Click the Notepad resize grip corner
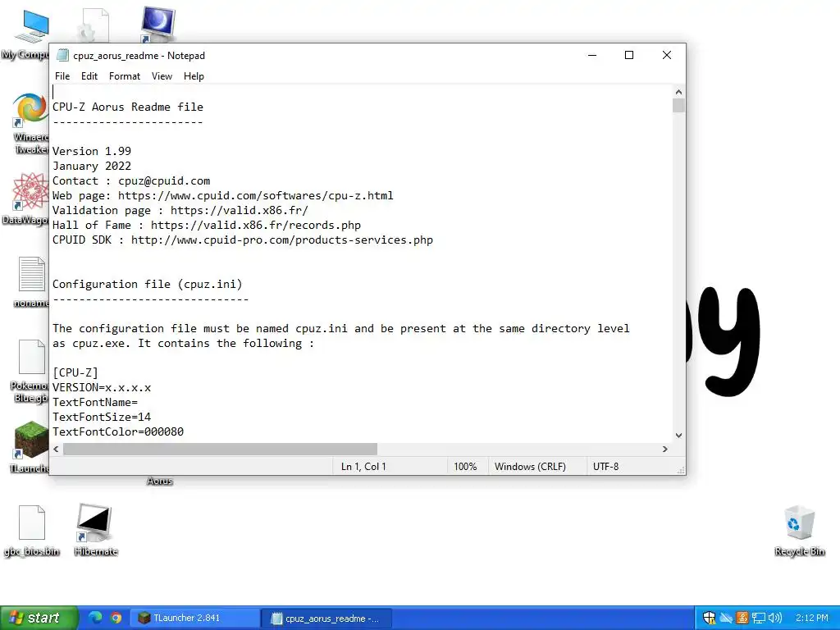 tap(681, 470)
